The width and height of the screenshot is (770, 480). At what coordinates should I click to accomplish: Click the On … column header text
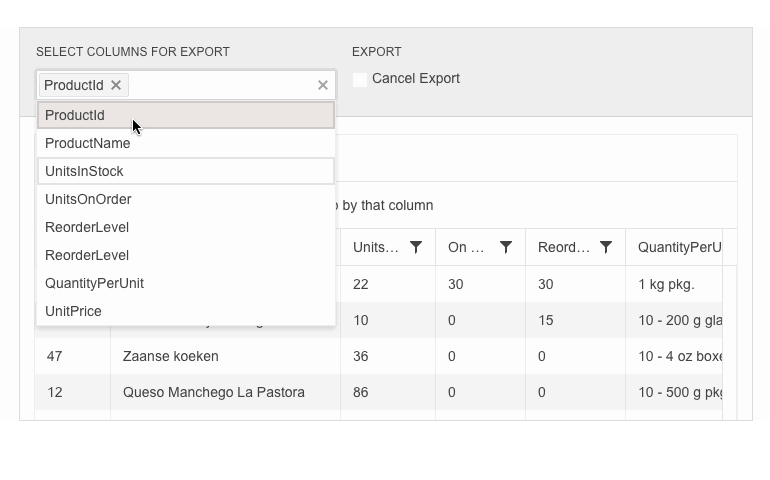click(466, 247)
